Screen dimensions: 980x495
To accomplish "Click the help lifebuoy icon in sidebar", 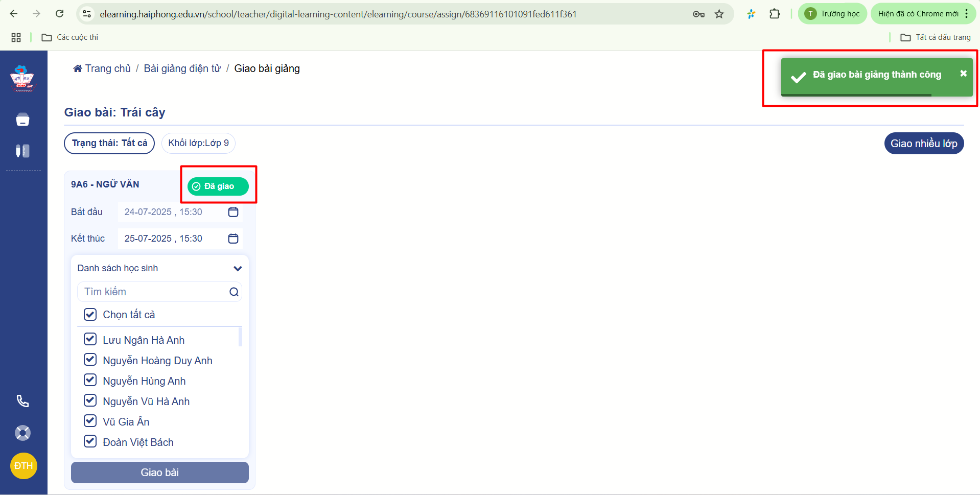I will pyautogui.click(x=22, y=433).
